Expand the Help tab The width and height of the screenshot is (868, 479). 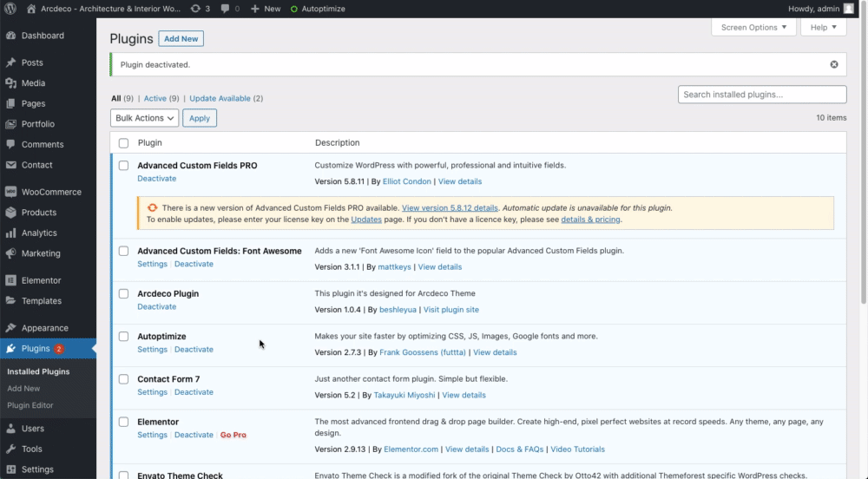(x=823, y=27)
